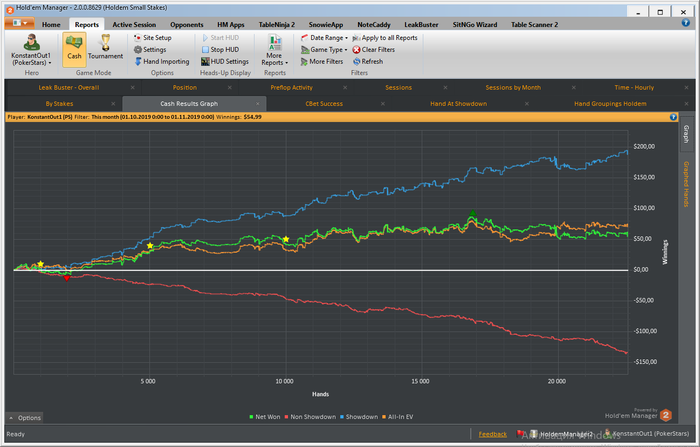
Task: Click the ribbon help icon
Action: pos(686,23)
